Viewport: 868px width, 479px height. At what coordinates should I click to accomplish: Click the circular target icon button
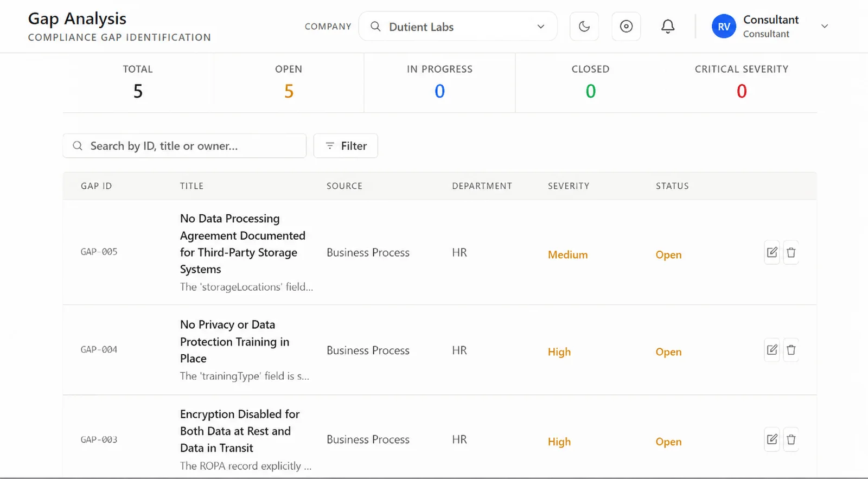point(626,26)
